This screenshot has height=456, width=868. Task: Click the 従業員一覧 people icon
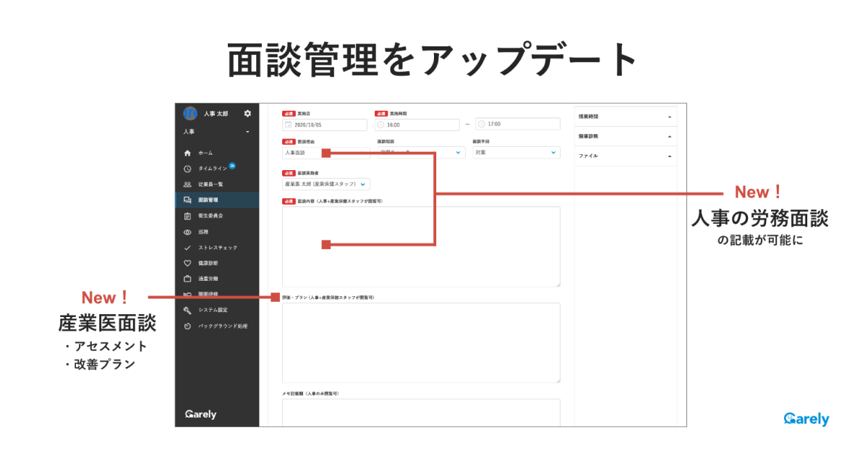tap(187, 185)
